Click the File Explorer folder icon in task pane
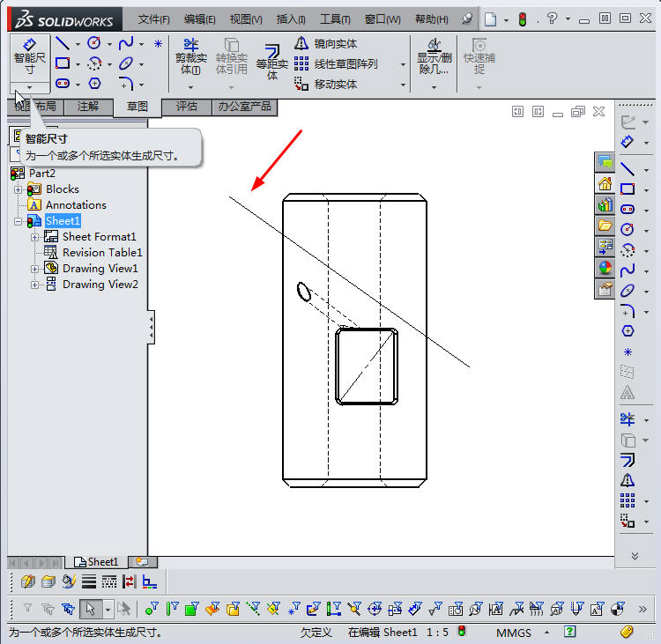The height and width of the screenshot is (644, 661). 605,226
